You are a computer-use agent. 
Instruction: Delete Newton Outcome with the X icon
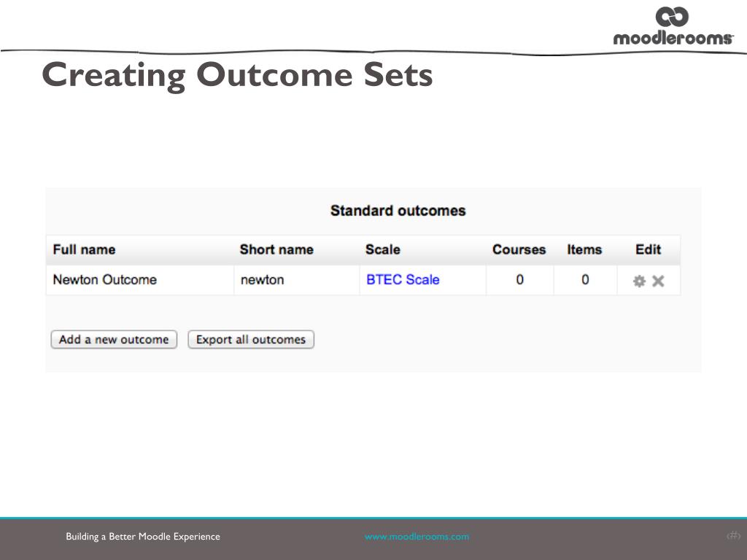point(658,281)
